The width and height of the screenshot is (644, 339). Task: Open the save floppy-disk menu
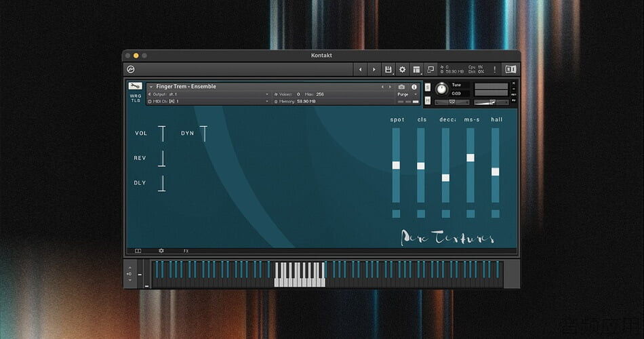(388, 69)
